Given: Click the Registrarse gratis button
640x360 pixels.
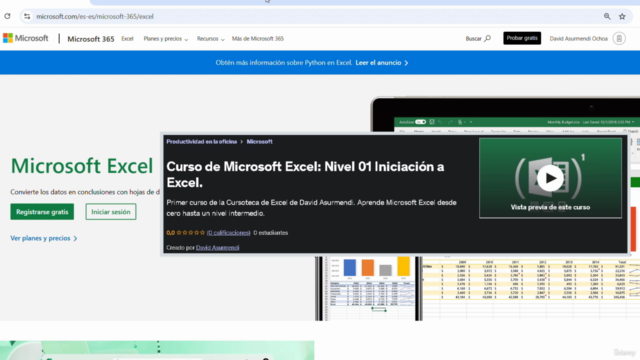Looking at the screenshot, I should coord(42,212).
